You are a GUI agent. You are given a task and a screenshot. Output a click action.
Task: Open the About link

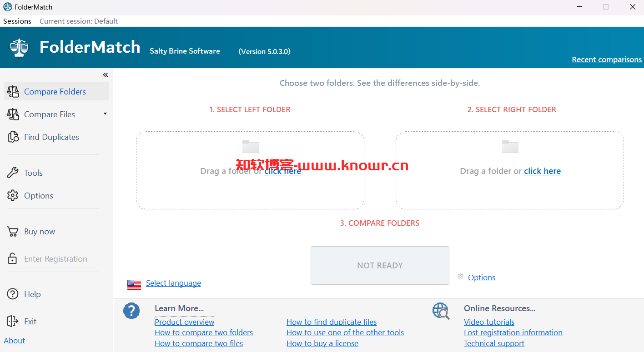pos(15,341)
